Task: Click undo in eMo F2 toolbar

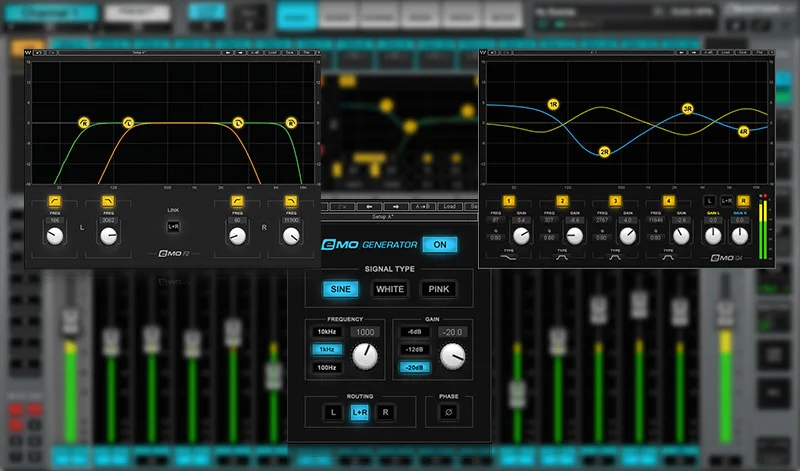Action: [39, 53]
